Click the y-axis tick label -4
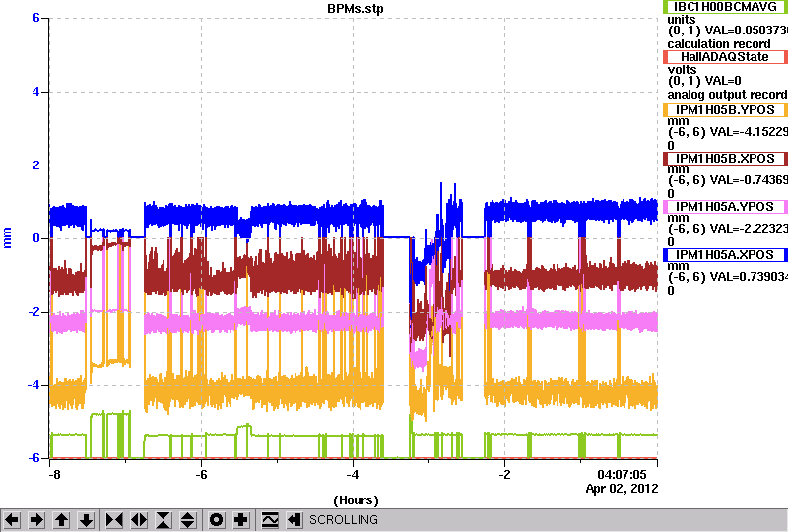The image size is (788, 532). [x=33, y=385]
